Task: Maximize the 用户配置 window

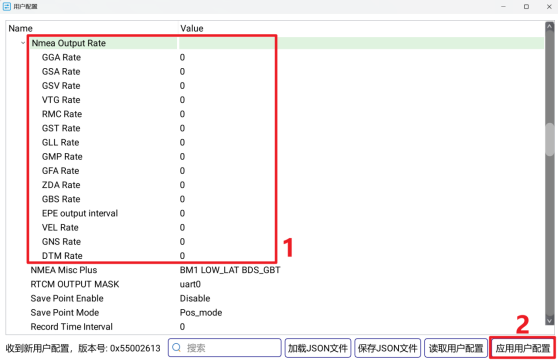Action: pos(526,6)
